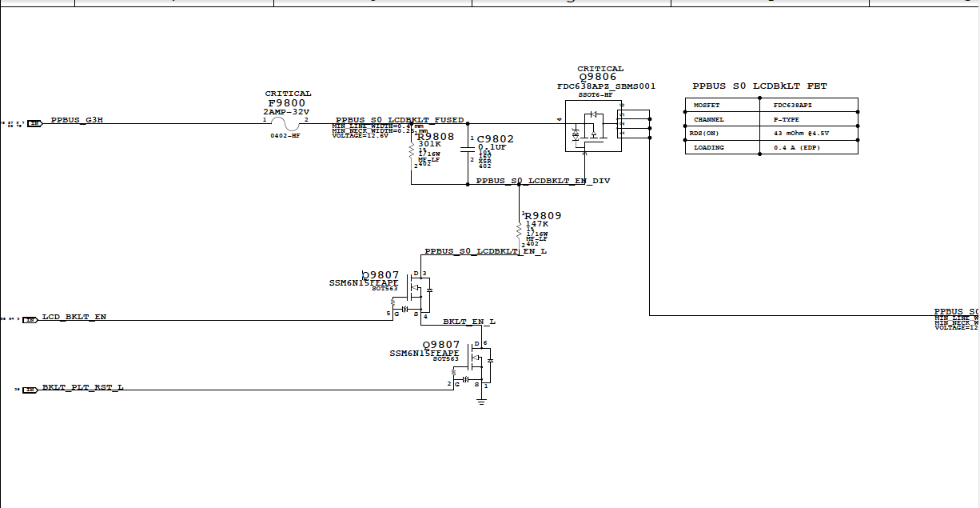Image resolution: width=980 pixels, height=508 pixels.
Task: Click the SSM6N15FEAPE part label of the lower Q9807
Action: (x=424, y=353)
